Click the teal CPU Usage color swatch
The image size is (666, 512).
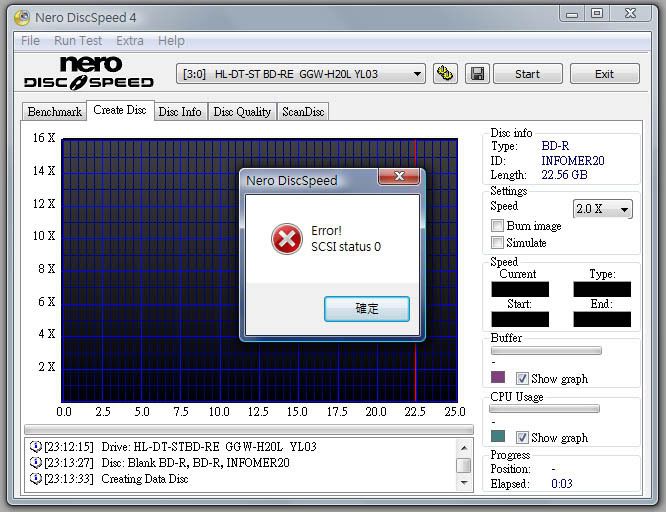pos(498,436)
